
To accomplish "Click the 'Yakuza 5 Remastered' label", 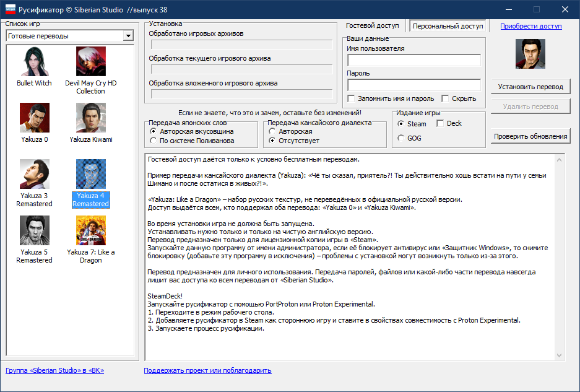I will tap(35, 256).
